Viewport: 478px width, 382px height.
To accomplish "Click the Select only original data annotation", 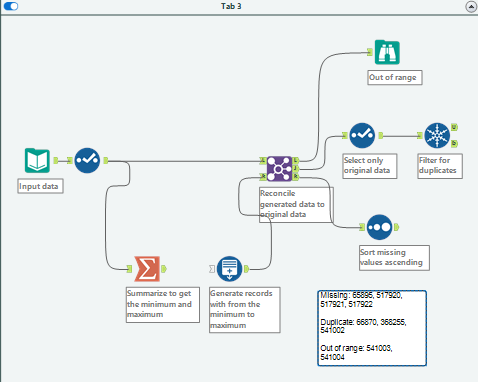I will tap(370, 166).
